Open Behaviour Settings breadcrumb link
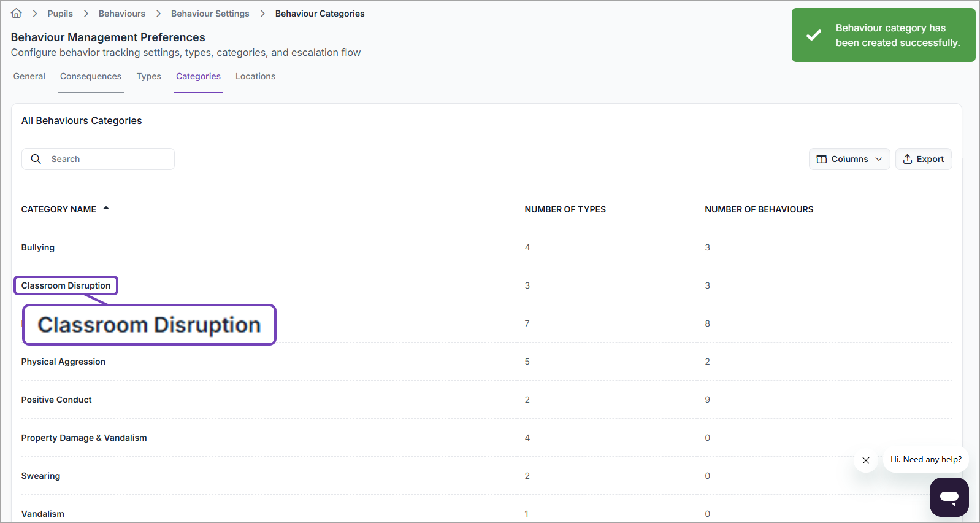 point(210,14)
